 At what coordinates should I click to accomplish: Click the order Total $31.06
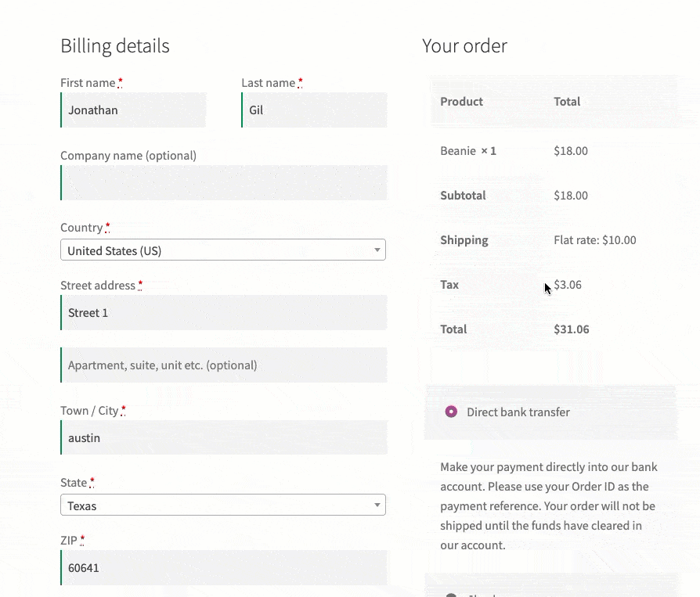tap(571, 329)
